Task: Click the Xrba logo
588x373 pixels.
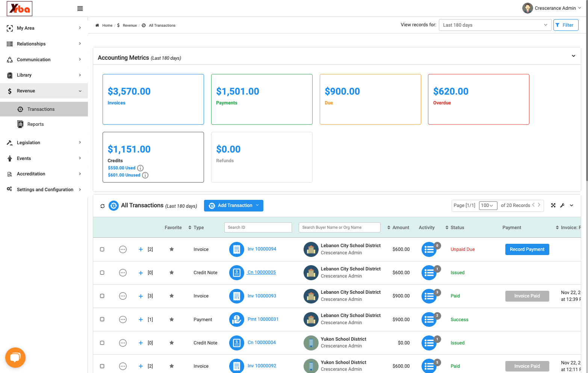Action: [20, 9]
